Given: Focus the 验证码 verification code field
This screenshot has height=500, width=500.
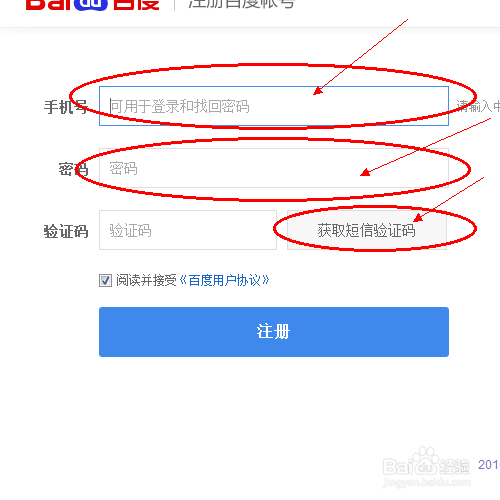Looking at the screenshot, I should coord(188,230).
